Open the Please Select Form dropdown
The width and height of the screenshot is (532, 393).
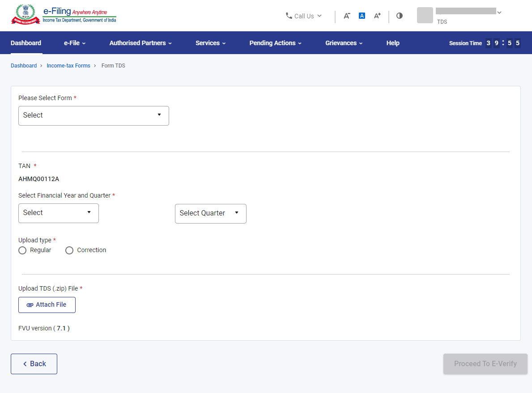94,115
